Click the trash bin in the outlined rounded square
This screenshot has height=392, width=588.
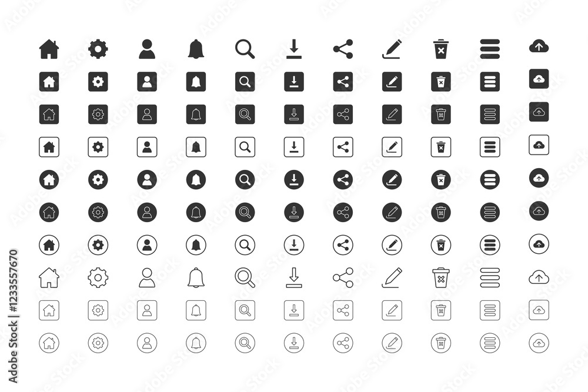441,147
